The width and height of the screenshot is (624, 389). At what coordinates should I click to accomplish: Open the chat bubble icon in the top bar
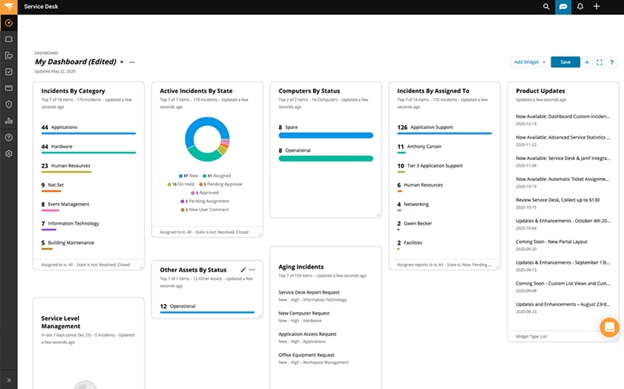coord(563,7)
